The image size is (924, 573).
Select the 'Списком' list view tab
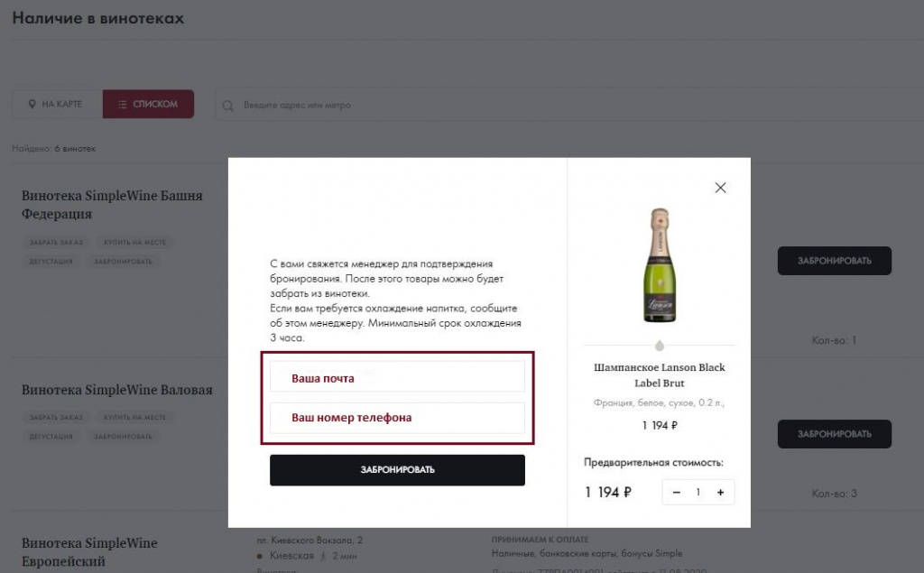point(149,105)
